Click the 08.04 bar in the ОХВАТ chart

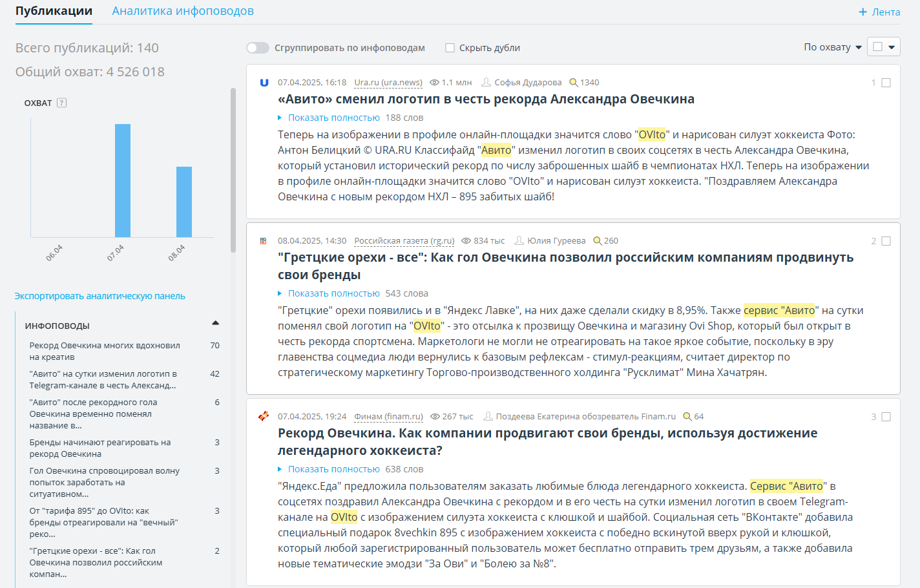184,202
